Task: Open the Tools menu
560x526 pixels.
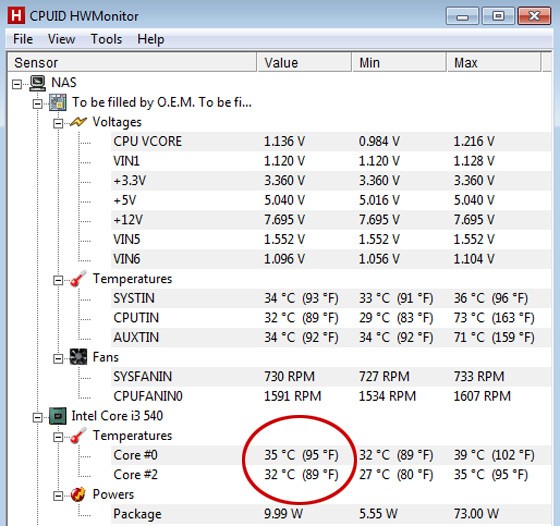Action: tap(106, 39)
